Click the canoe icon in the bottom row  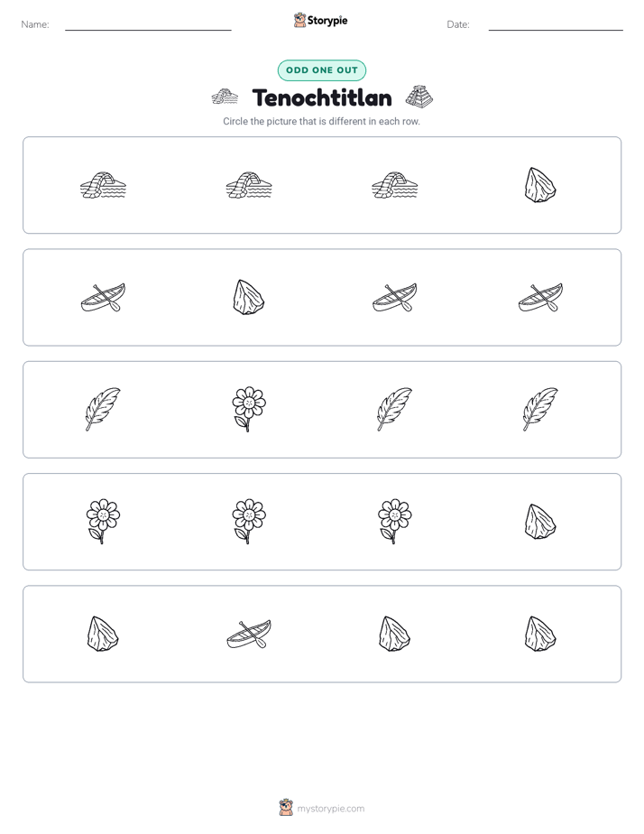pyautogui.click(x=249, y=634)
